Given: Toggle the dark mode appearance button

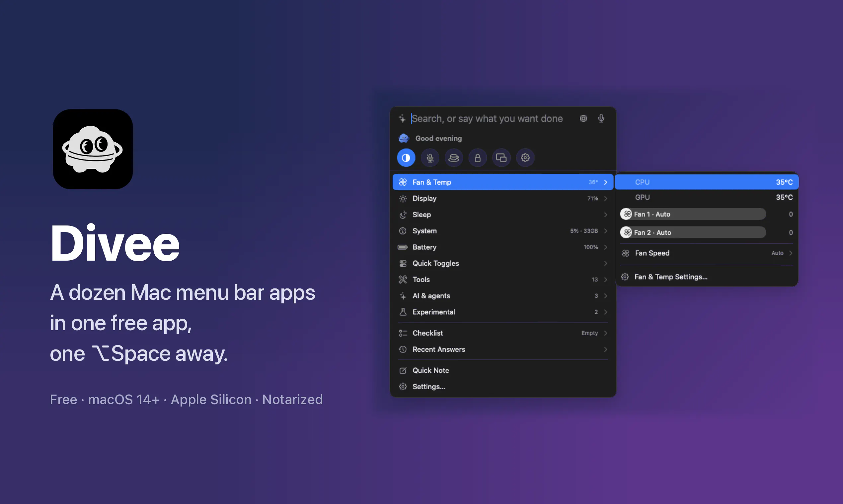Looking at the screenshot, I should click(x=406, y=158).
